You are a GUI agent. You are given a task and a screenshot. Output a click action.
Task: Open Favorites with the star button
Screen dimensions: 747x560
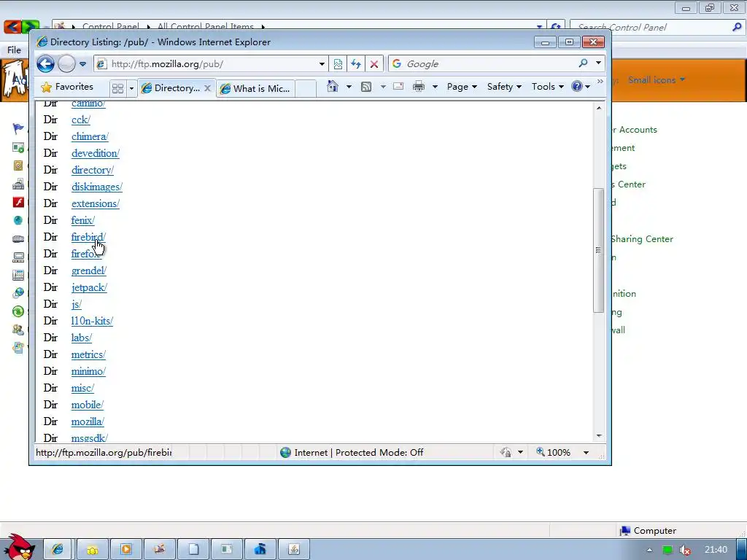pyautogui.click(x=66, y=87)
